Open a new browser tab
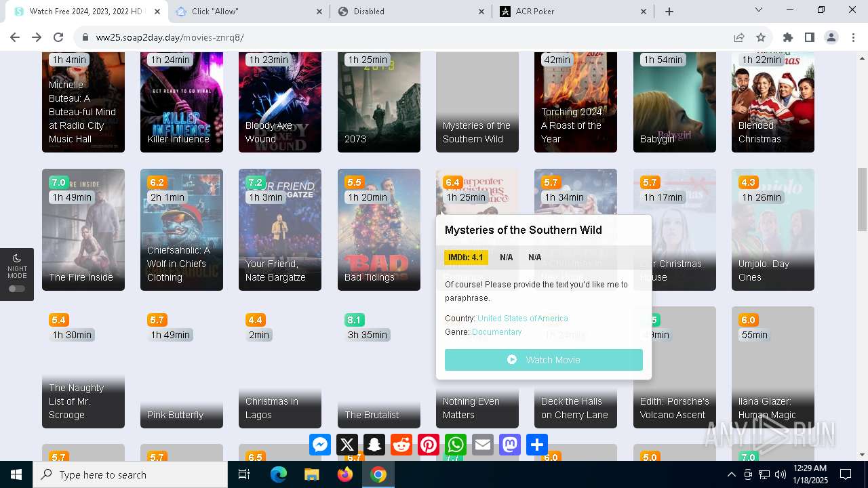This screenshot has height=488, width=868. [669, 12]
